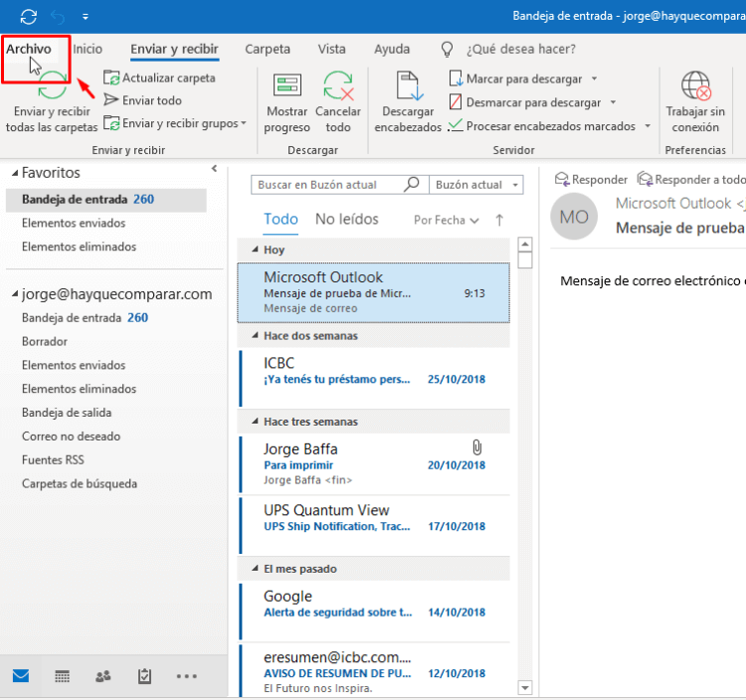Viewport: 746px width, 700px height.
Task: Minimize the folder pane with the chevron
Action: (214, 168)
